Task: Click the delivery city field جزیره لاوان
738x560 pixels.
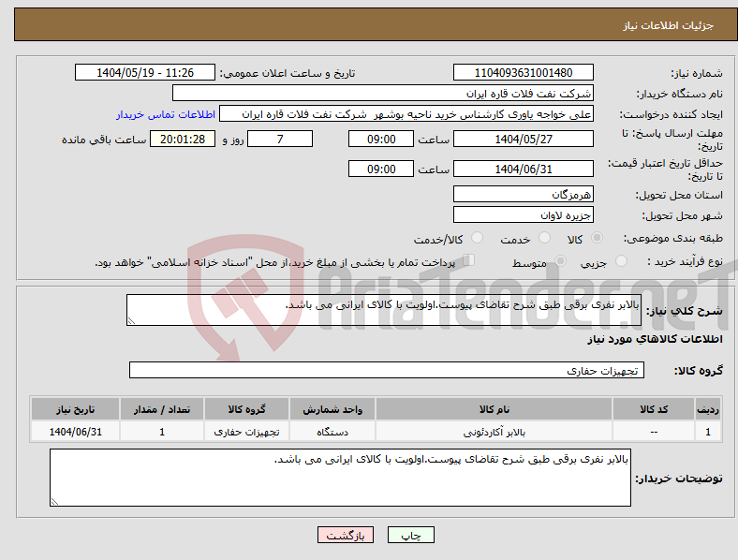Action: (523, 215)
